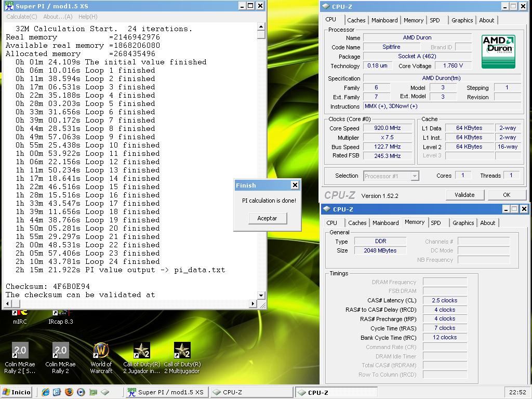Screen dimensions: 532x399
Task: Click the Memory Type DDR field
Action: pyautogui.click(x=380, y=241)
